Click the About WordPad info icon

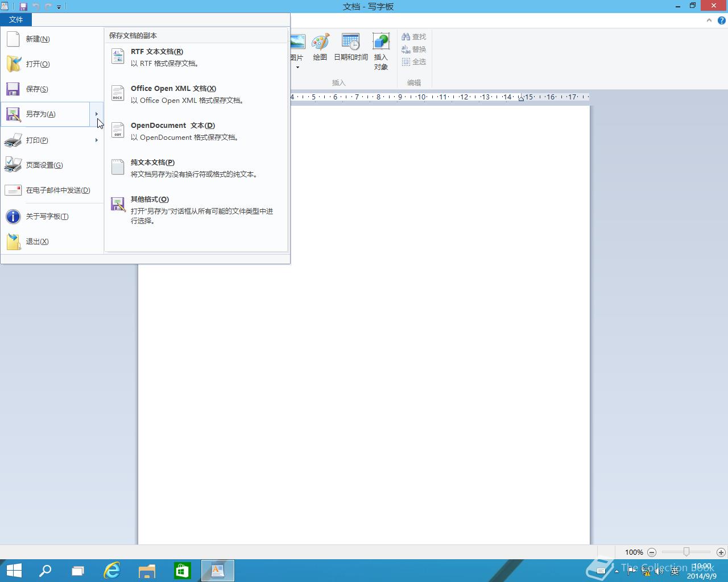(x=13, y=217)
